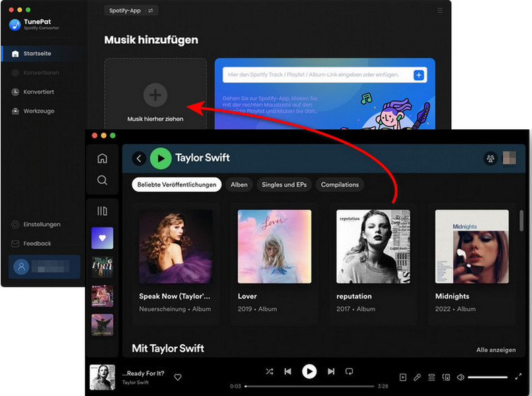The image size is (532, 396).
Task: Open Startseite in TunePat sidebar
Action: [x=37, y=54]
